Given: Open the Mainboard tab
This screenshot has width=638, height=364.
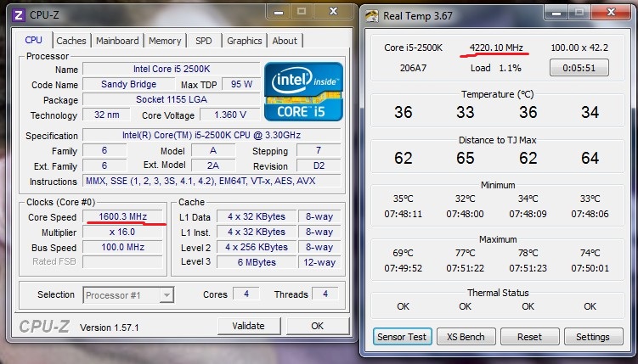Looking at the screenshot, I should pos(117,41).
